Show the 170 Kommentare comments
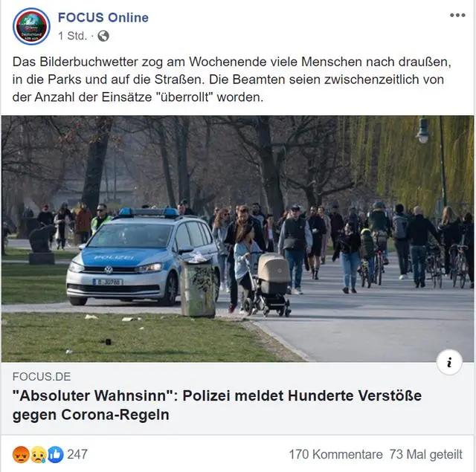 pyautogui.click(x=335, y=454)
